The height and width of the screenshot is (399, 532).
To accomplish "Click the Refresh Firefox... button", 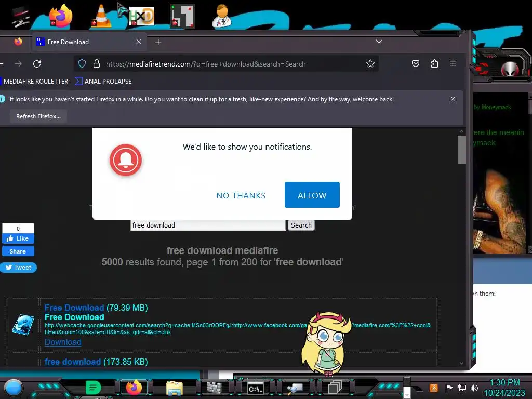I will [38, 116].
